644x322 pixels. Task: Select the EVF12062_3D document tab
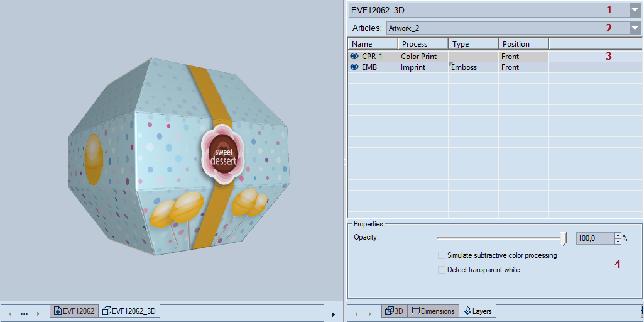(130, 311)
